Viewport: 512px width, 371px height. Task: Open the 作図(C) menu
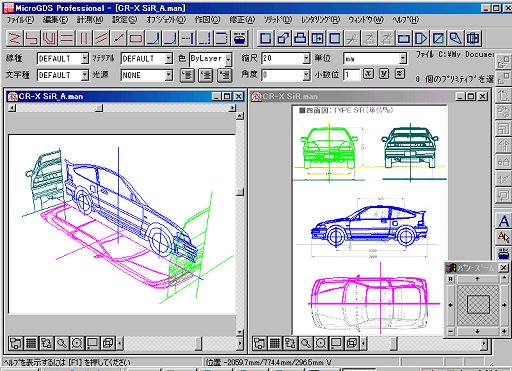pyautogui.click(x=207, y=20)
